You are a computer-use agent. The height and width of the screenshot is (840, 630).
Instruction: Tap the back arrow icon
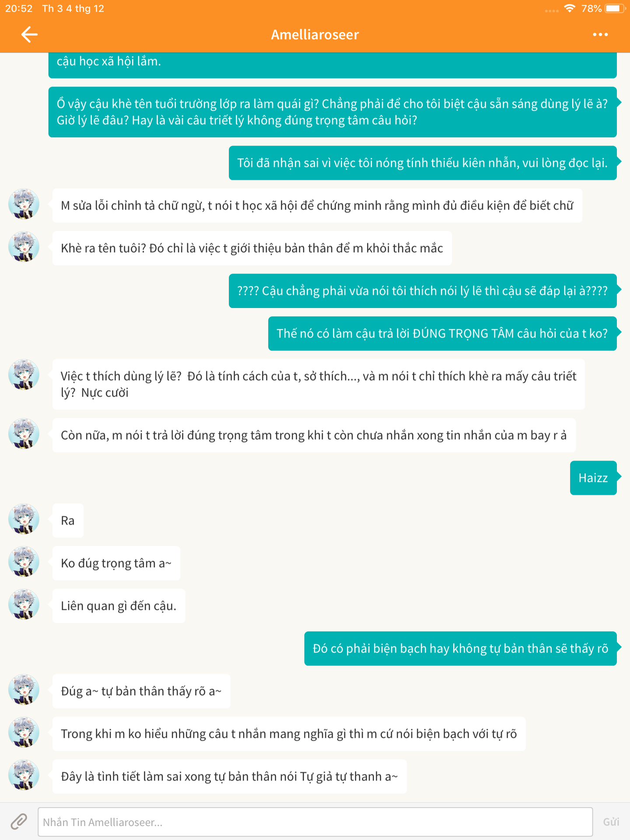point(29,35)
